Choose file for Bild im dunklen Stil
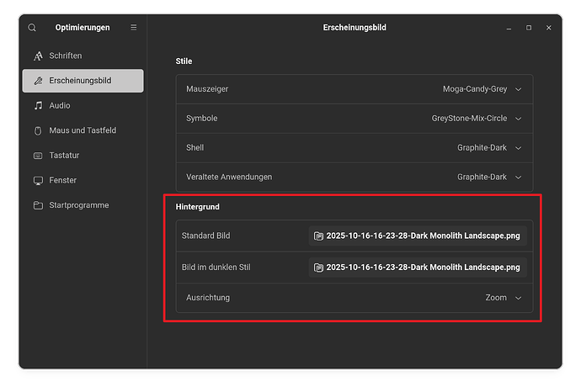Image resolution: width=581 pixels, height=392 pixels. click(417, 268)
